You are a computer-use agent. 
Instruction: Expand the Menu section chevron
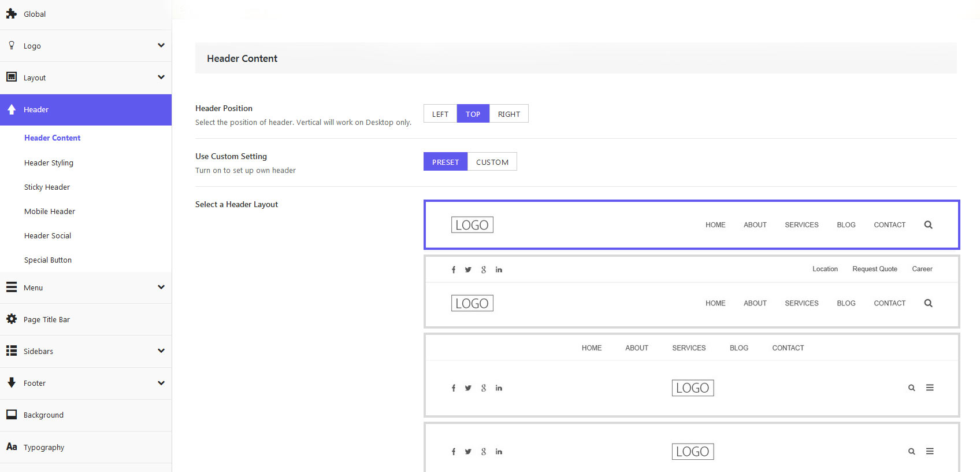[x=161, y=287]
